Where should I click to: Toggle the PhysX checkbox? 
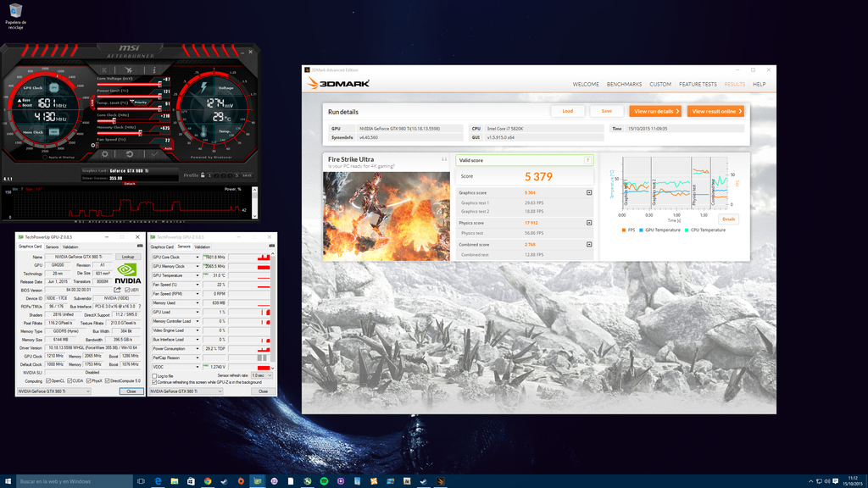(88, 380)
